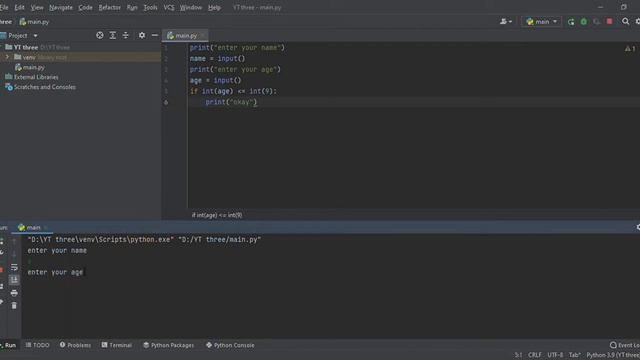The height and width of the screenshot is (360, 640).
Task: Click the UTF-8 encoding in status bar
Action: click(555, 355)
